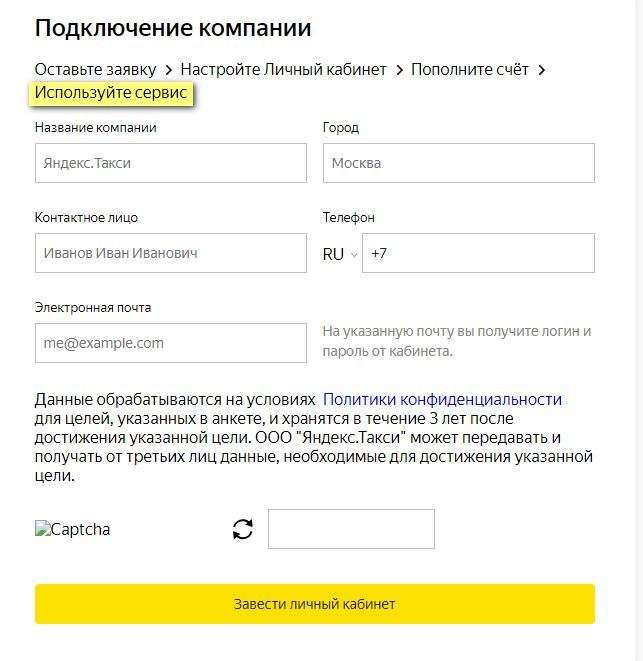Click the "Подключение компании" heading
Image resolution: width=643 pixels, height=661 pixels.
(173, 28)
